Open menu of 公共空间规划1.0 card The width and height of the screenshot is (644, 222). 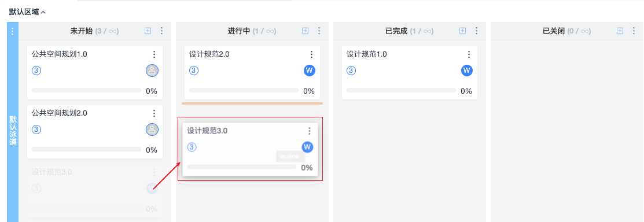click(154, 54)
